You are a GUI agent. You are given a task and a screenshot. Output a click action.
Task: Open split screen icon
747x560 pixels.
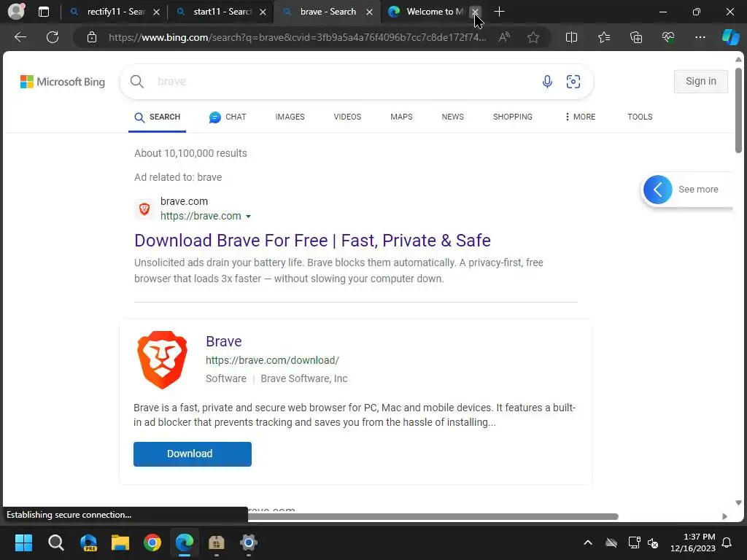[571, 37]
